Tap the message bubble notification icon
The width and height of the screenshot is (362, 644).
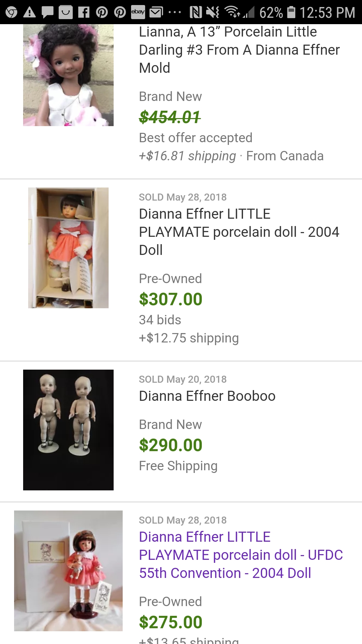(x=47, y=12)
